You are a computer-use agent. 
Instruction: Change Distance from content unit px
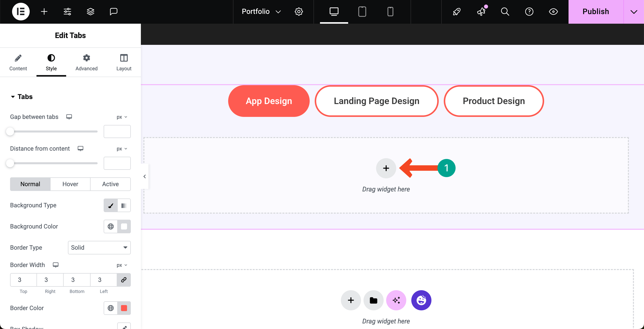point(122,149)
